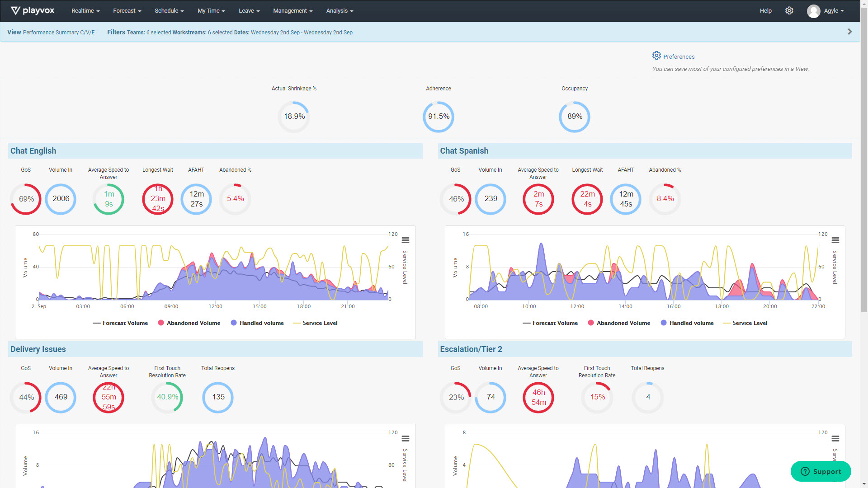Open the Chat Spanish chart menu icon
This screenshot has height=488, width=868.
coord(835,240)
